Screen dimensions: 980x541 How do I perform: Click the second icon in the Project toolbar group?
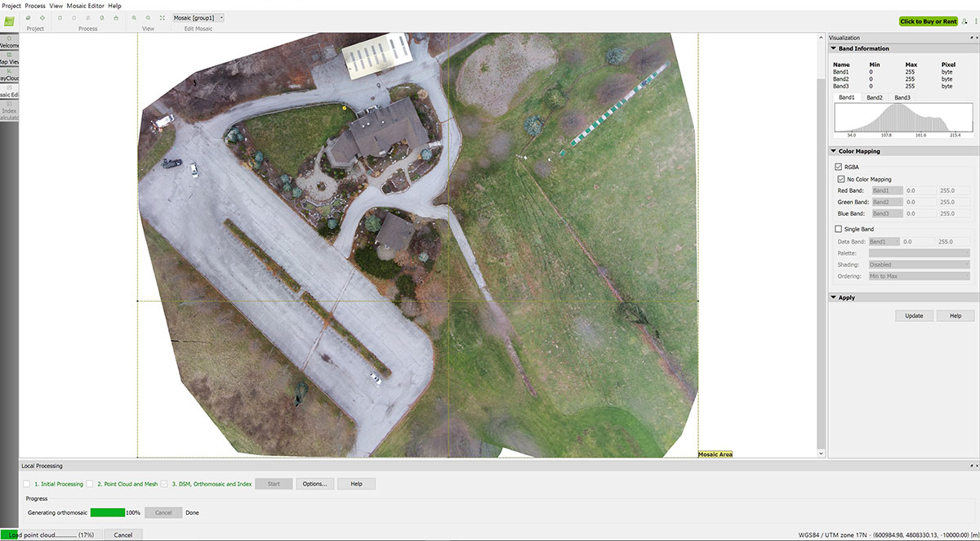pos(42,17)
